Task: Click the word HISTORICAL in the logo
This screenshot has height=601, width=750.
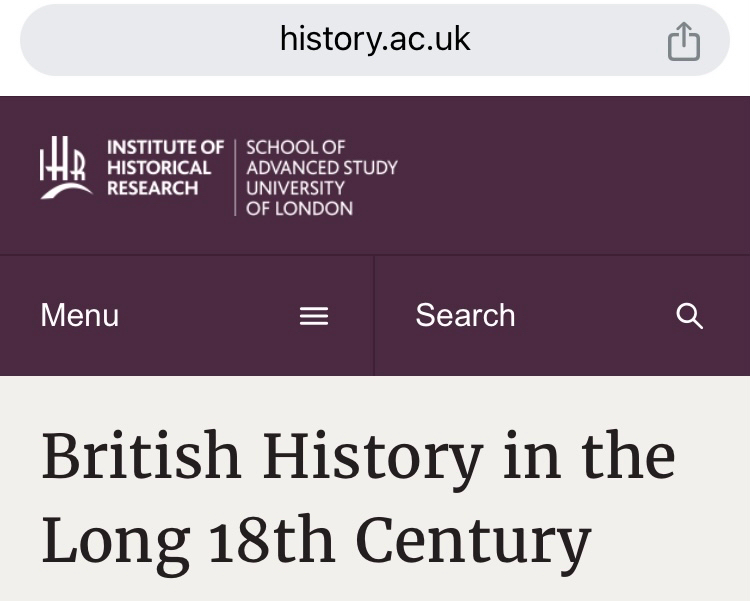Action: coord(159,168)
